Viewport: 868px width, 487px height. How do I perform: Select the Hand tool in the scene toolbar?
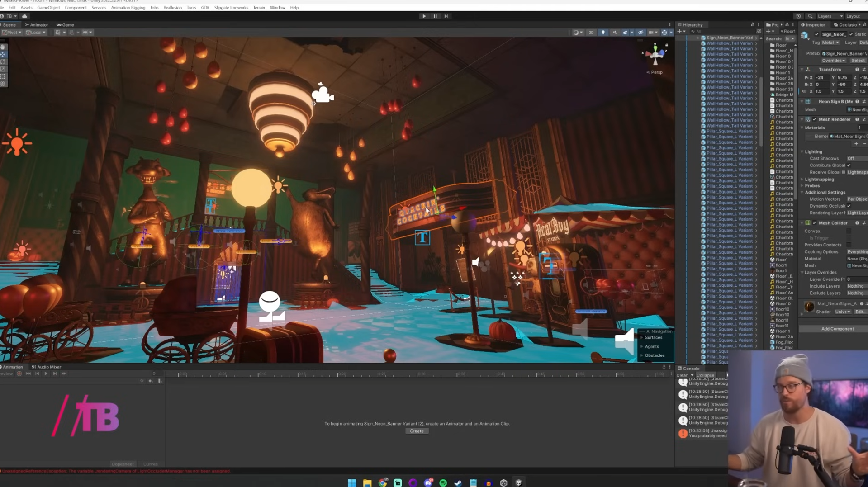coord(3,47)
